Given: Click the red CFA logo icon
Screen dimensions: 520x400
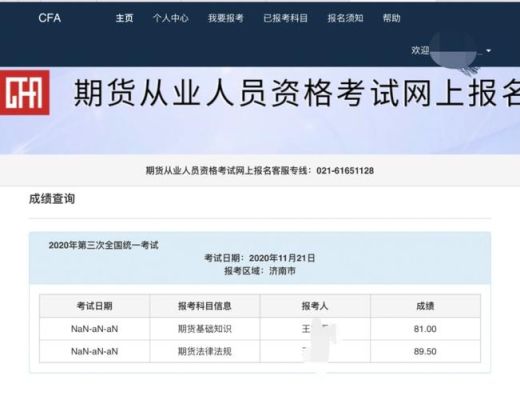Looking at the screenshot, I should click(25, 93).
